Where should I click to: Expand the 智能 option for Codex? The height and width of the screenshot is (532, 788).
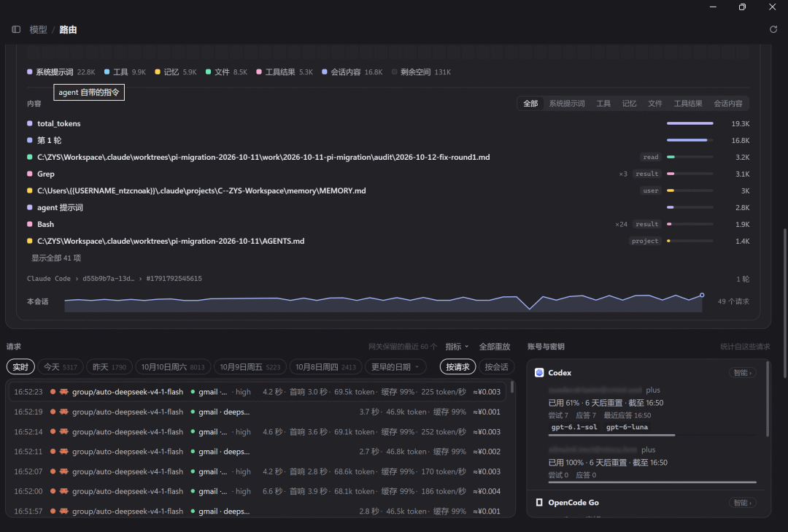pos(742,373)
